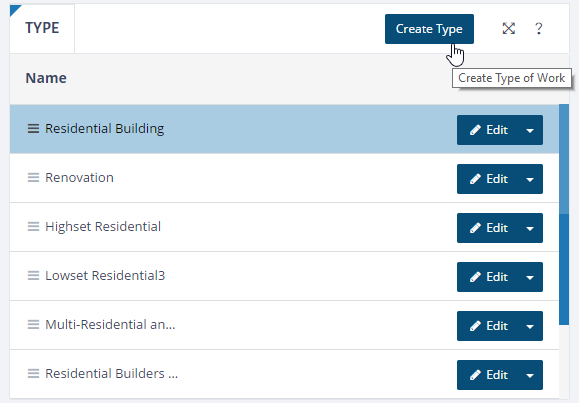Click the vertical scrollbar thumb of the list

[x=564, y=214]
